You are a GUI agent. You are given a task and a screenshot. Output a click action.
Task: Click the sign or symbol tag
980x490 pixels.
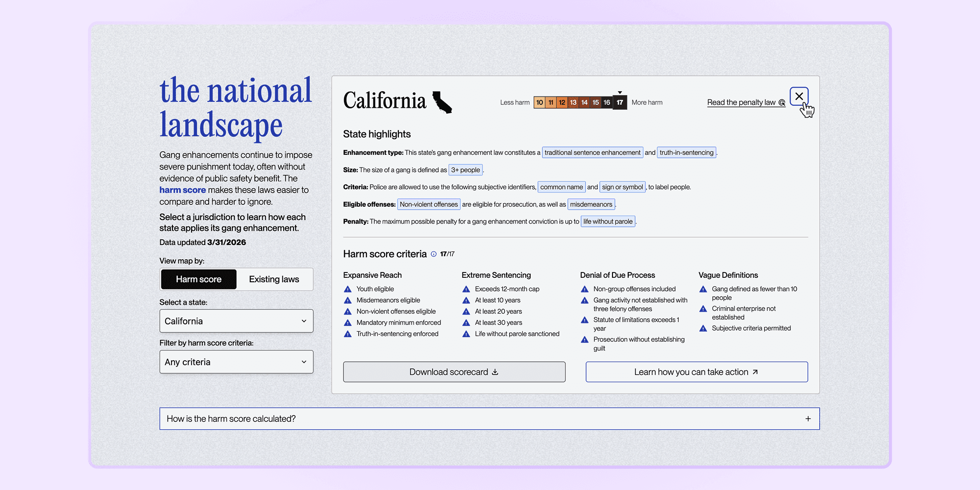[622, 187]
